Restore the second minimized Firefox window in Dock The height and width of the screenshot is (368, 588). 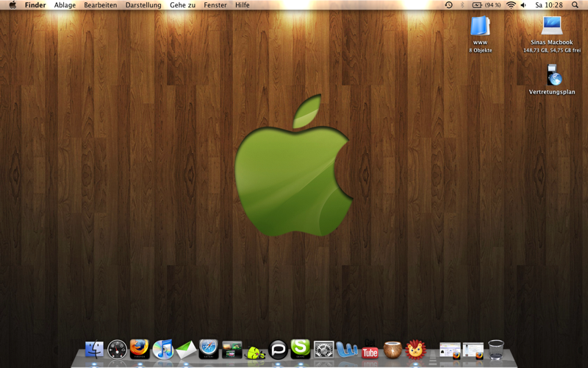click(x=473, y=351)
